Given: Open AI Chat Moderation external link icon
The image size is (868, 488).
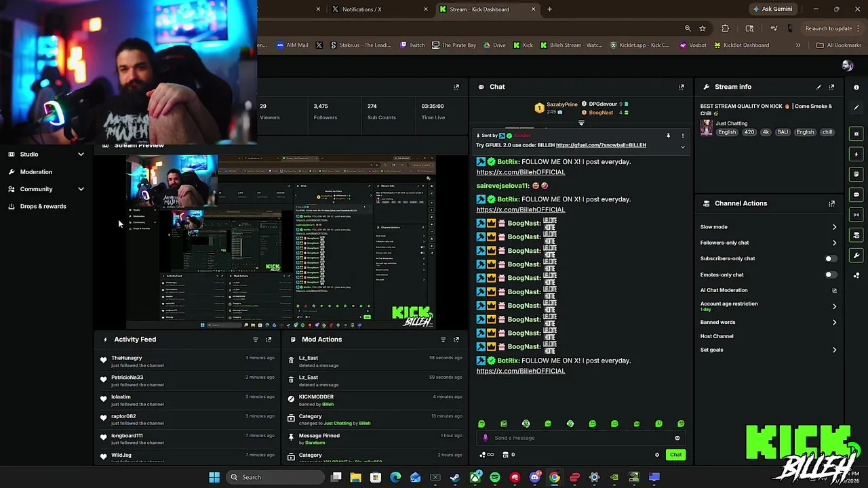Looking at the screenshot, I should tap(834, 290).
